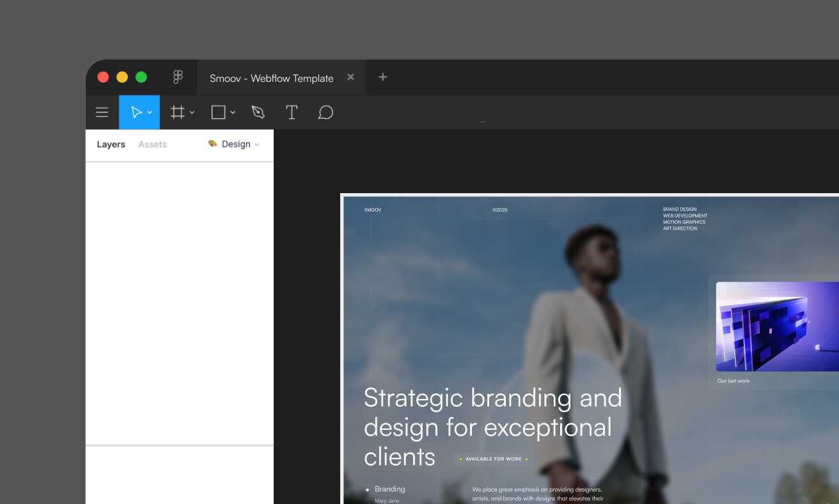Open the shape tools dropdown chevron
839x504 pixels.
point(233,113)
